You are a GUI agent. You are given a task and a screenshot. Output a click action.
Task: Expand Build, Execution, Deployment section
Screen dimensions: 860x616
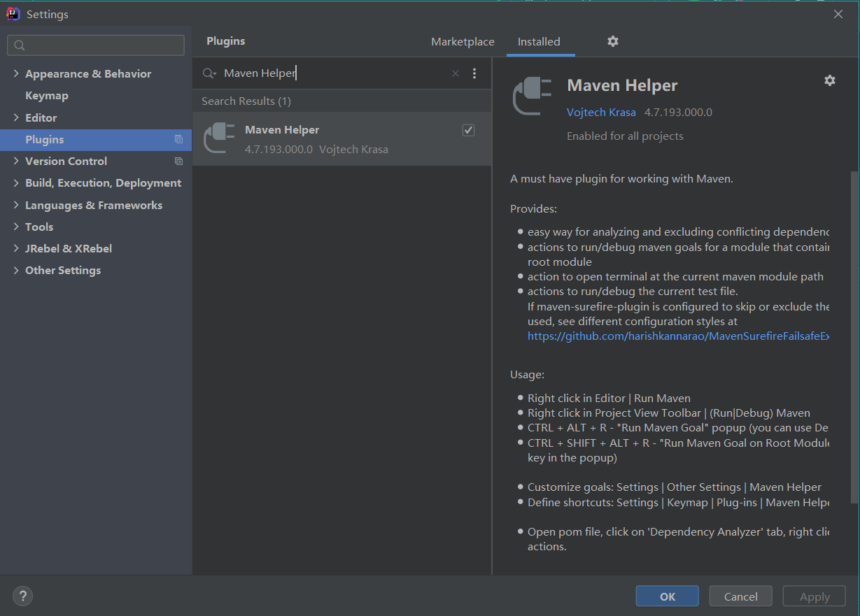[x=16, y=182]
